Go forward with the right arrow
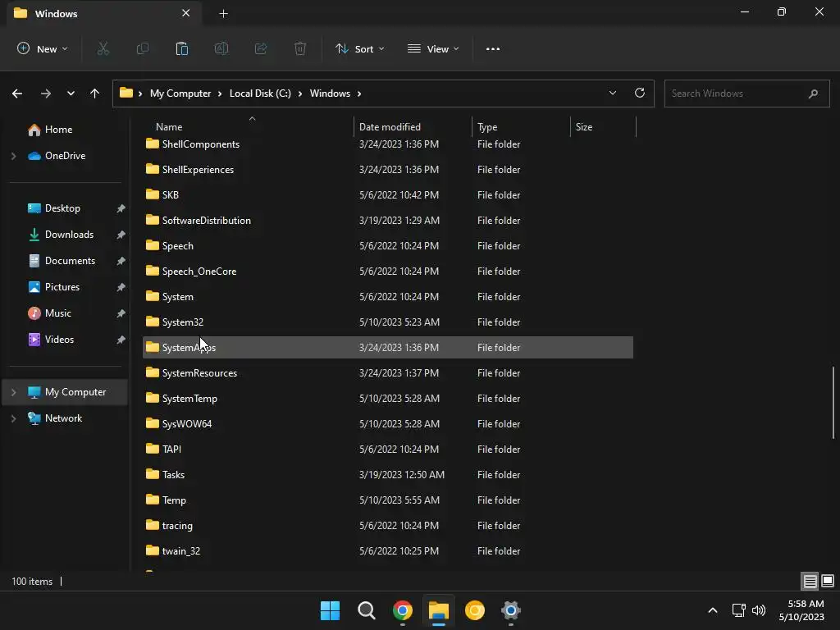Viewport: 840px width, 630px height. (x=46, y=94)
